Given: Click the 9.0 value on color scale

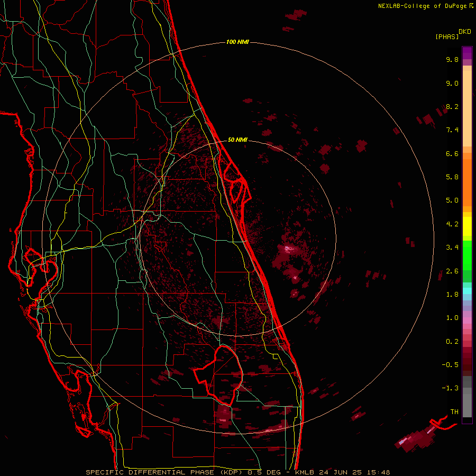Looking at the screenshot, I should point(452,83).
